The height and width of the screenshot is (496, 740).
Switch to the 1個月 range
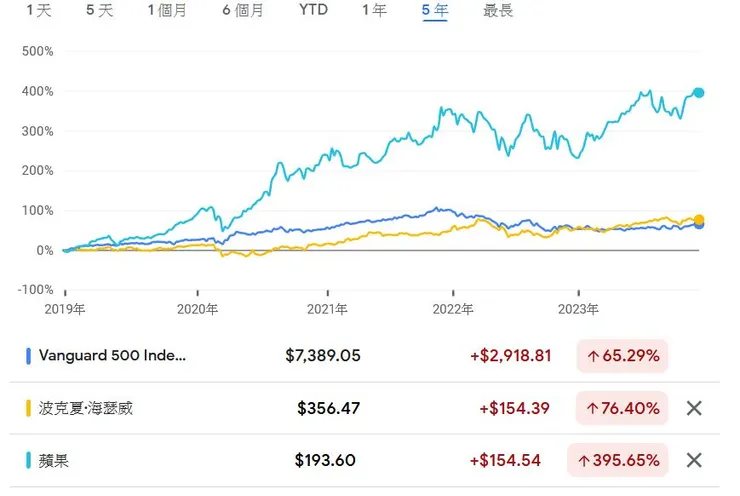coord(167,10)
